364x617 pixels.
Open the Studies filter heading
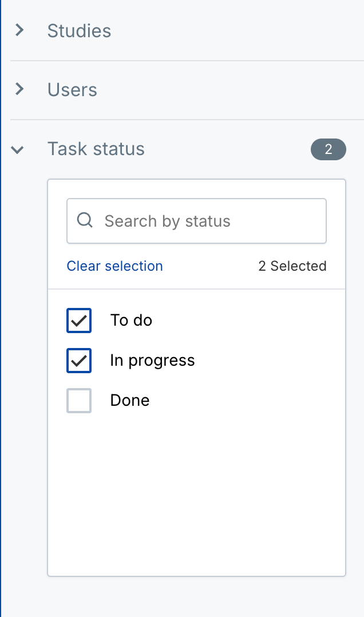[79, 30]
